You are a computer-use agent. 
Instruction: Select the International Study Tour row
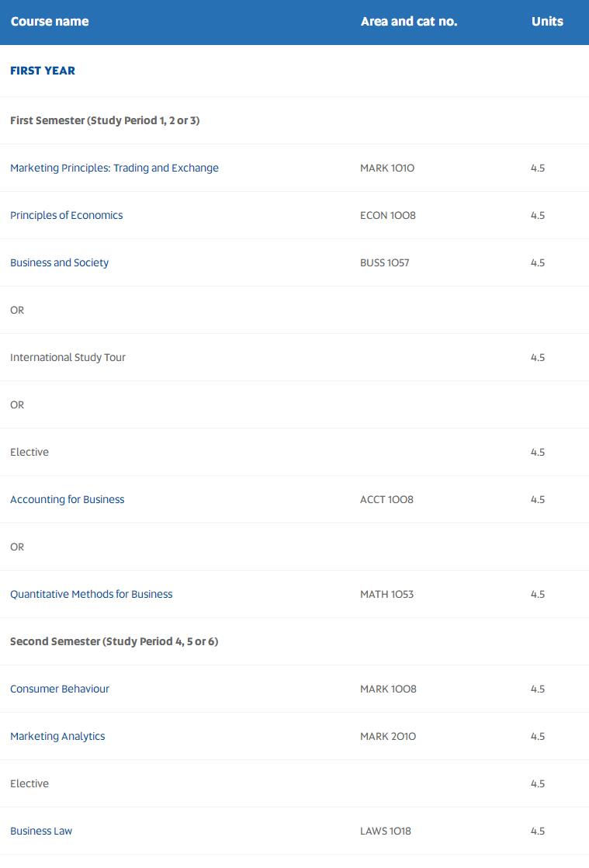click(x=294, y=357)
